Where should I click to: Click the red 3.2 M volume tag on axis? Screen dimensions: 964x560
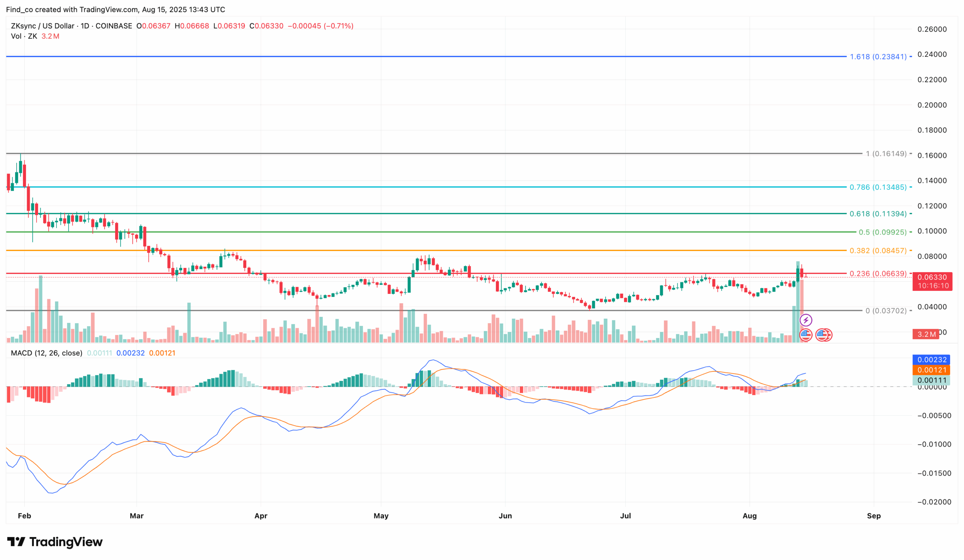(x=926, y=334)
